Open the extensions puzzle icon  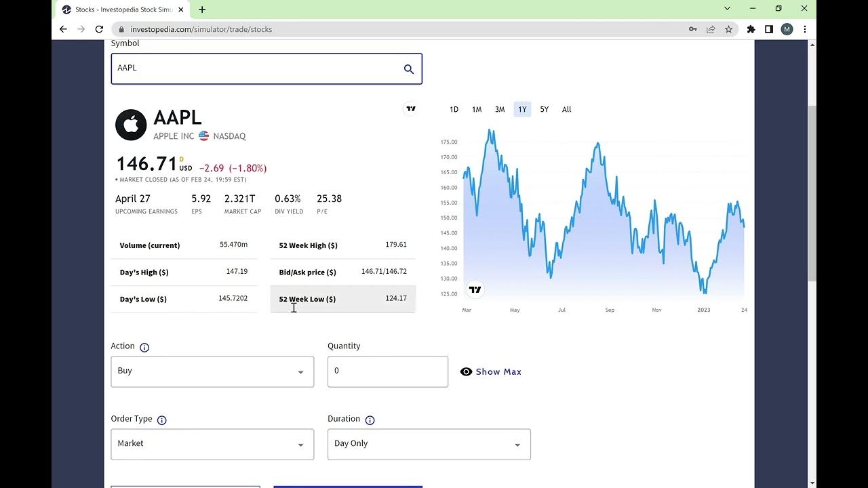(x=751, y=29)
